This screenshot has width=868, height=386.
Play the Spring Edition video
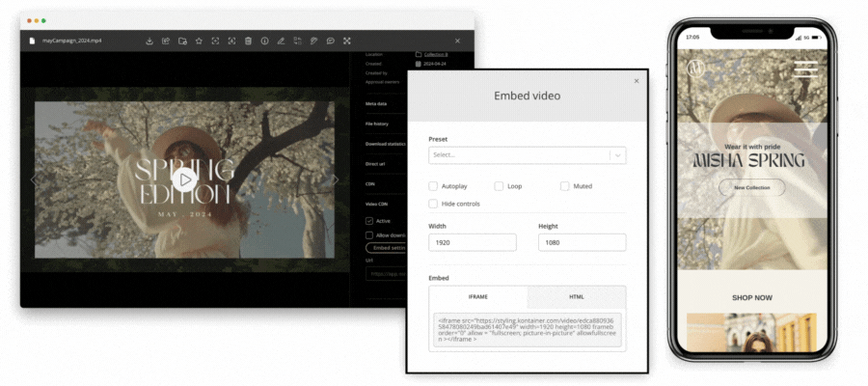(184, 179)
